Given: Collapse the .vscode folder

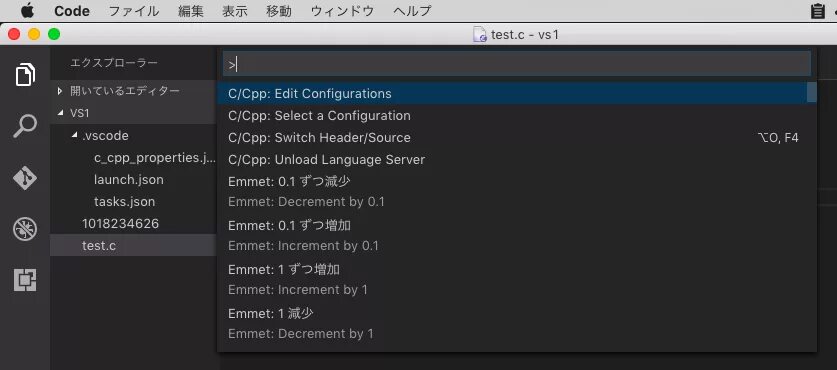Looking at the screenshot, I should point(133,136).
